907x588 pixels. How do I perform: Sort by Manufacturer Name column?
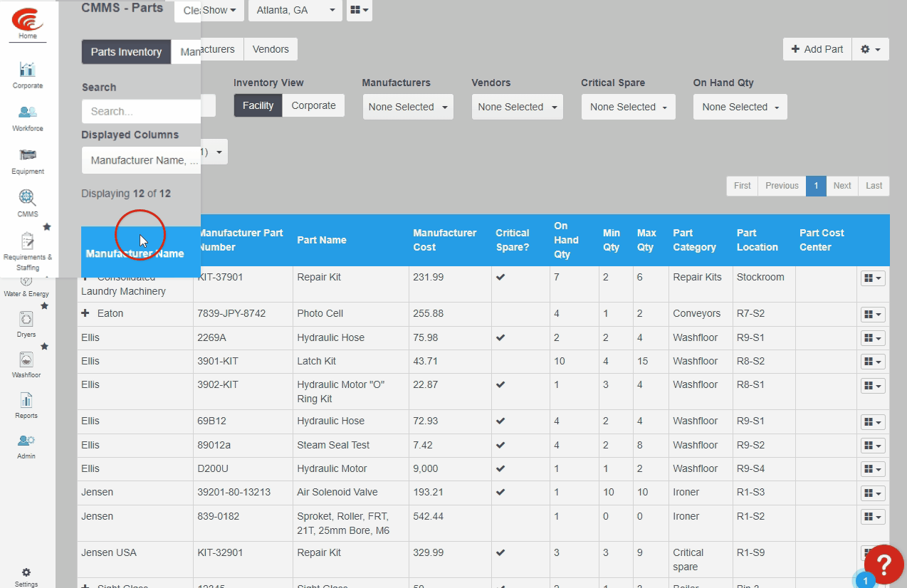(x=135, y=253)
